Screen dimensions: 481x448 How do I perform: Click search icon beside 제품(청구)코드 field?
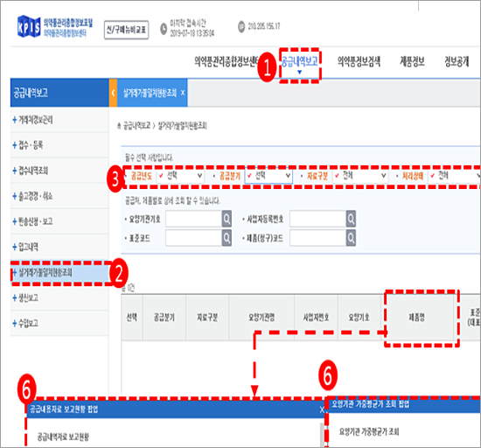[x=351, y=238]
